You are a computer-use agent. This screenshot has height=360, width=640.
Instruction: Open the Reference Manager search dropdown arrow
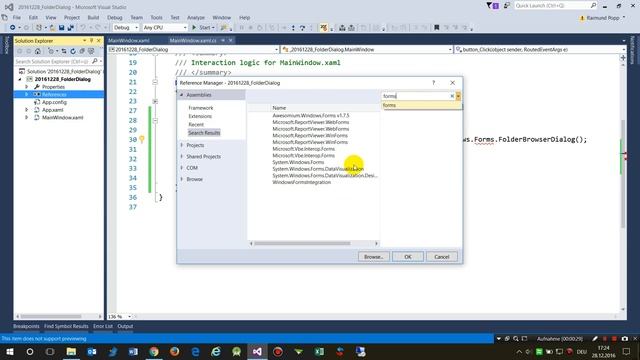point(458,96)
